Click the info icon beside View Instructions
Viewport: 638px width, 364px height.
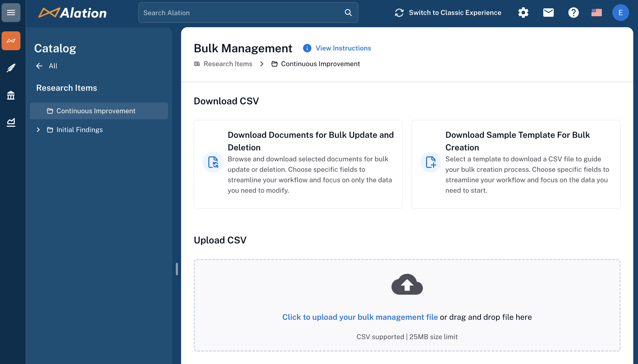click(x=307, y=48)
